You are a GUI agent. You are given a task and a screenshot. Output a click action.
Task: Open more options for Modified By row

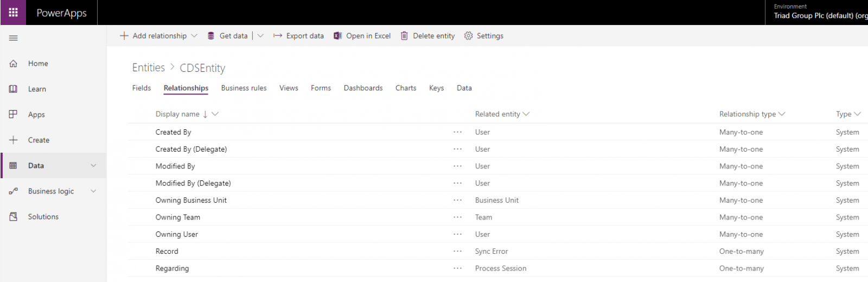pyautogui.click(x=458, y=166)
